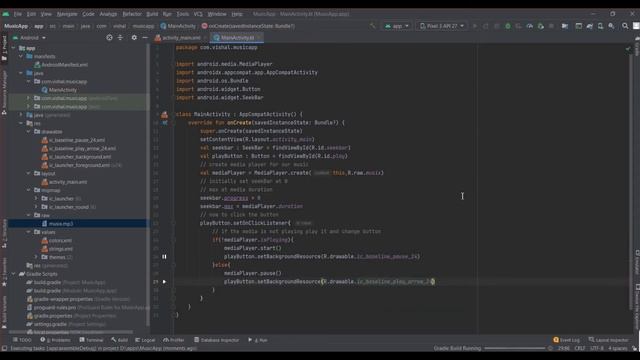Image resolution: width=640 pixels, height=360 pixels.
Task: Open the Terminal tool window
Action: (x=91, y=340)
